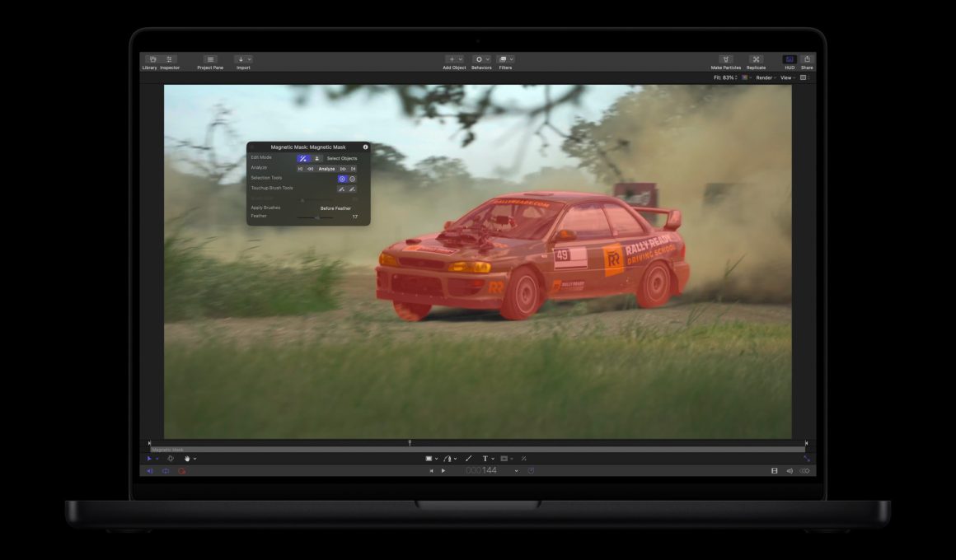Click the Import button
956x560 pixels.
tap(243, 60)
